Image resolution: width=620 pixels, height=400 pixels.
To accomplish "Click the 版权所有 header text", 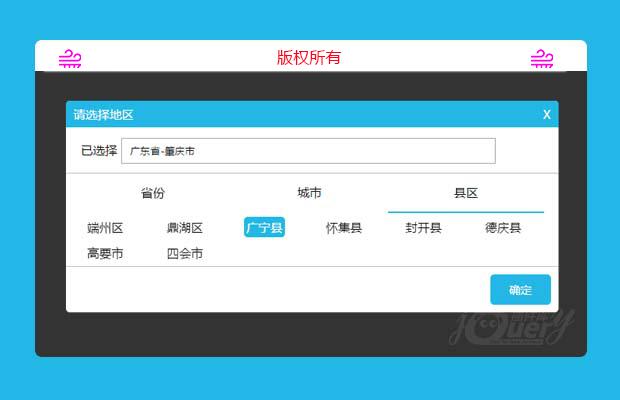I will point(309,58).
